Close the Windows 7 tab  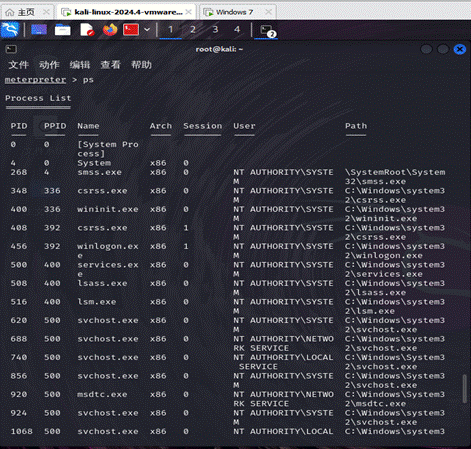[268, 12]
